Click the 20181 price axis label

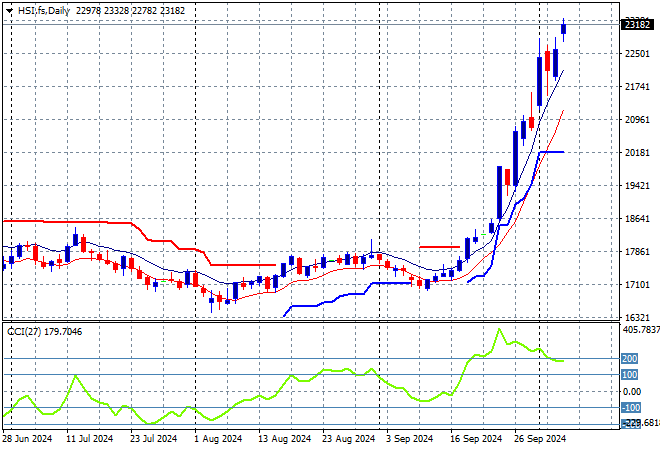[x=636, y=153]
